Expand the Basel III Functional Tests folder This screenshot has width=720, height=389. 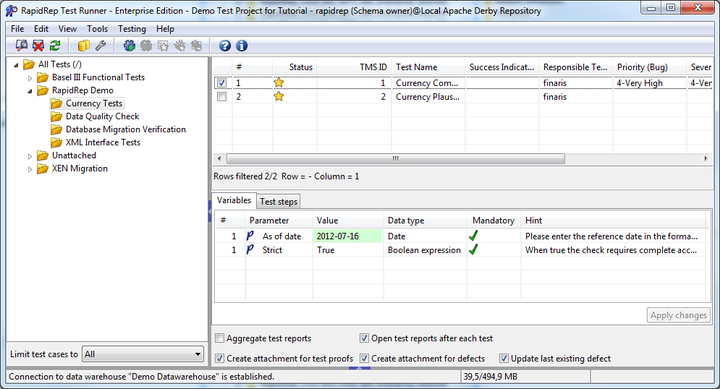[x=30, y=78]
